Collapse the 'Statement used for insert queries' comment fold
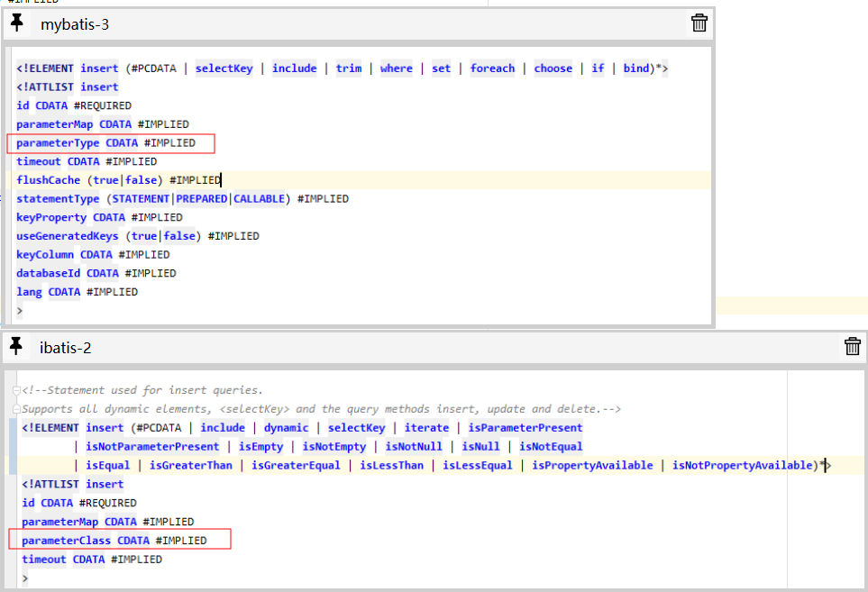 (x=16, y=390)
